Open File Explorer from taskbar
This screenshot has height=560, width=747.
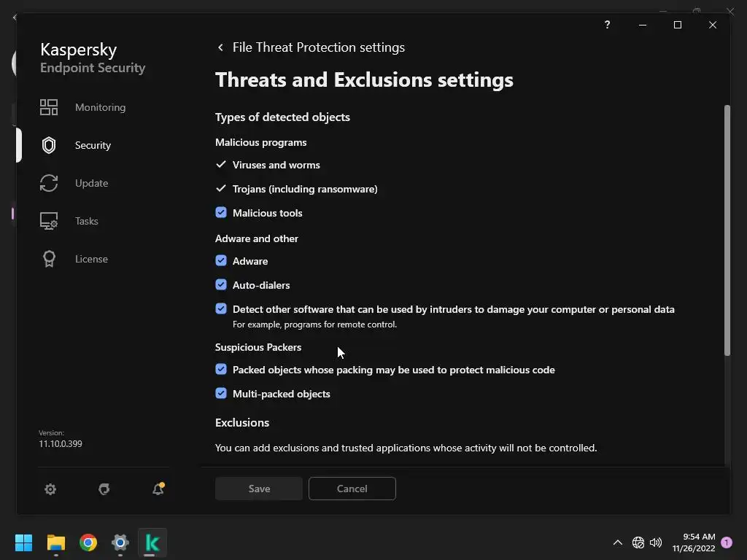point(55,542)
